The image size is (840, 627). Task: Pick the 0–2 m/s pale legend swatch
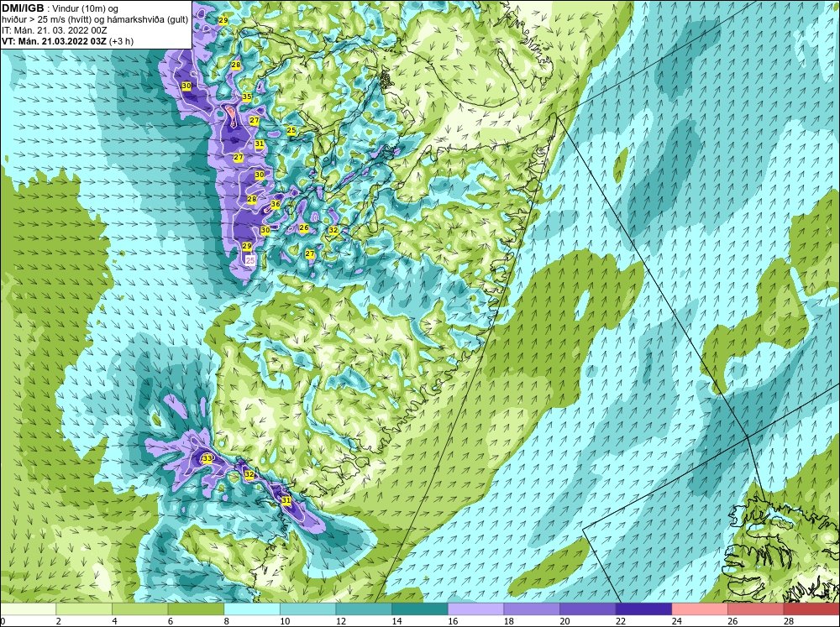28,609
